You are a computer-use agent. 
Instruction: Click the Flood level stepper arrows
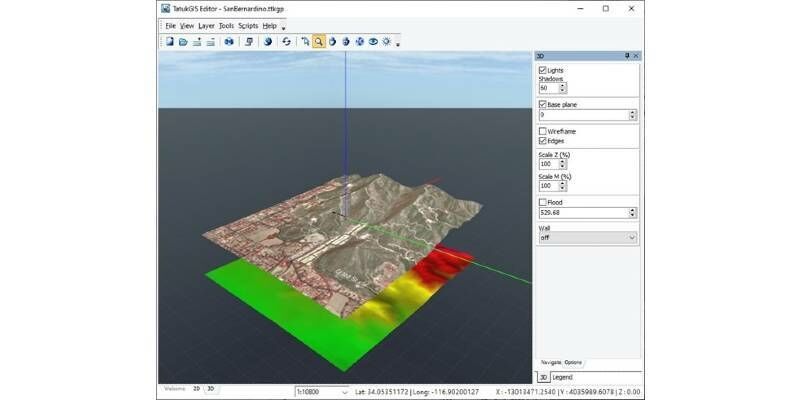633,213
